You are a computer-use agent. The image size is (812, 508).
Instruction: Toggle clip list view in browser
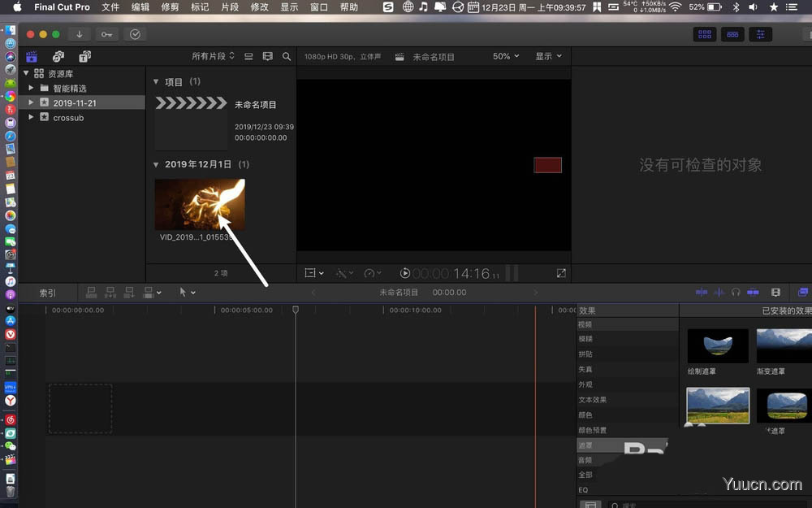click(x=248, y=57)
